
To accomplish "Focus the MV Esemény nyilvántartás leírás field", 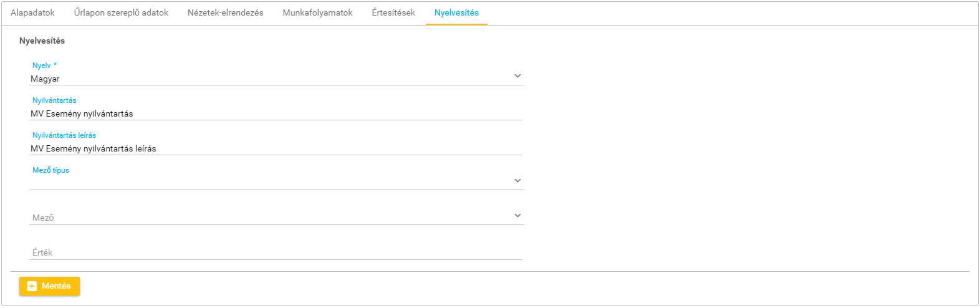I will pos(274,149).
